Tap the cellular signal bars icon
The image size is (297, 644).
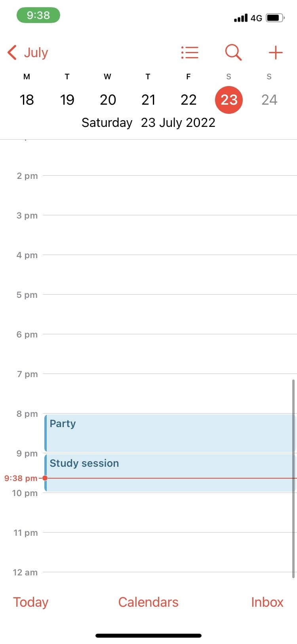[x=240, y=18]
